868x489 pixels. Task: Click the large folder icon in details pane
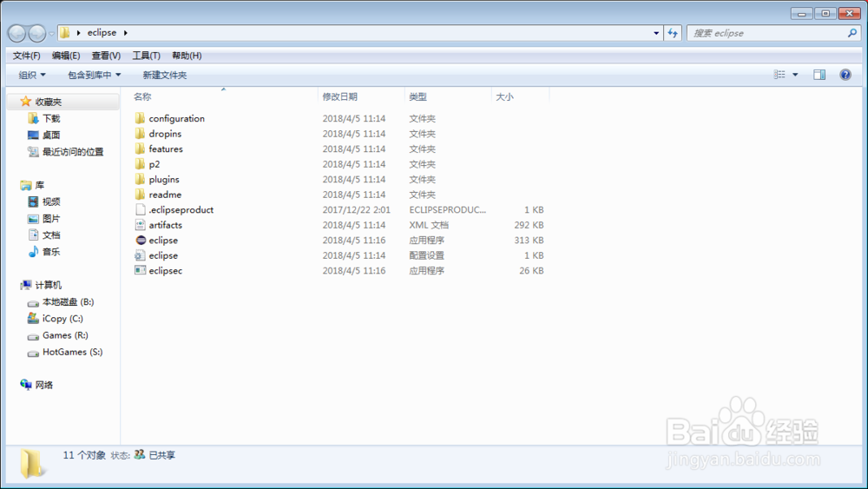coord(31,463)
